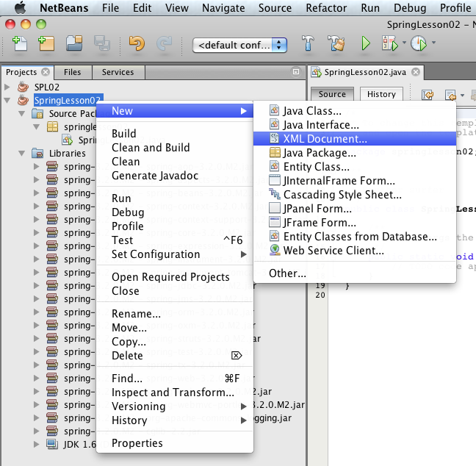Image resolution: width=476 pixels, height=466 pixels.
Task: Choose Clean and Build in context menu
Action: pyautogui.click(x=175, y=148)
